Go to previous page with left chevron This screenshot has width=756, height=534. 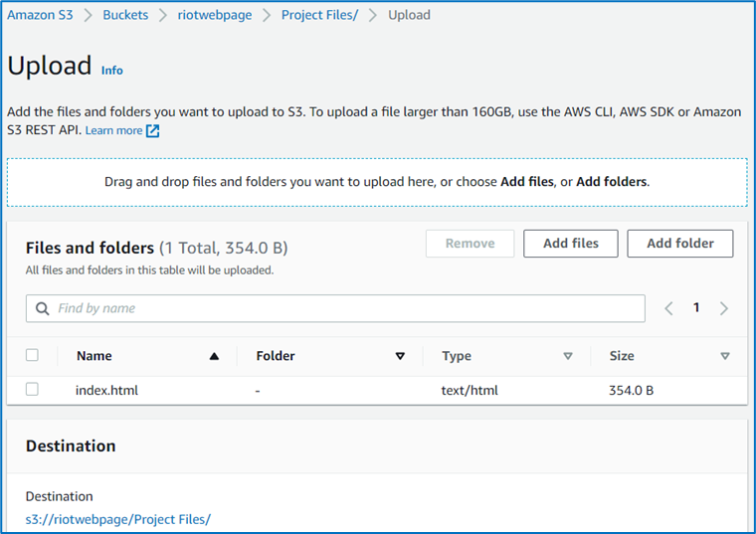pos(668,308)
